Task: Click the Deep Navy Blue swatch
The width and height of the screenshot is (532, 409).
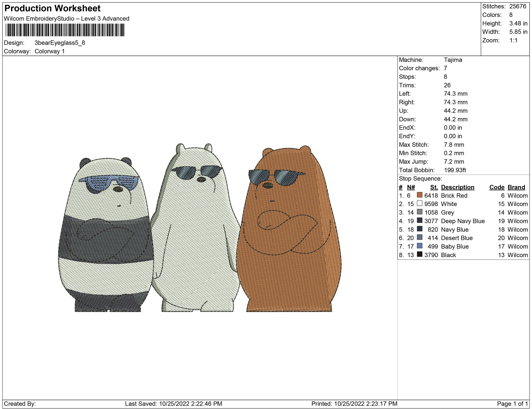Action: (419, 220)
